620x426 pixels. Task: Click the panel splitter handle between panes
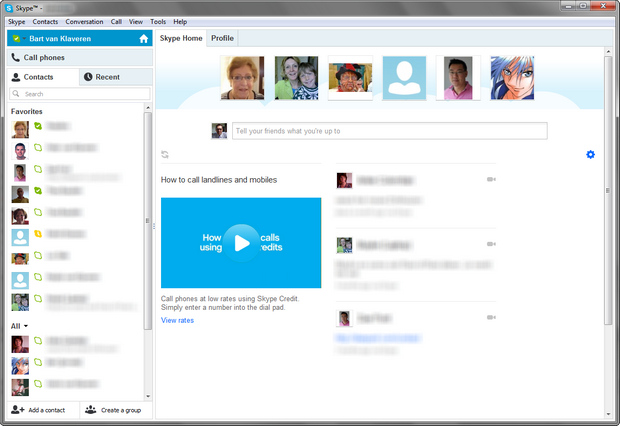[x=154, y=226]
